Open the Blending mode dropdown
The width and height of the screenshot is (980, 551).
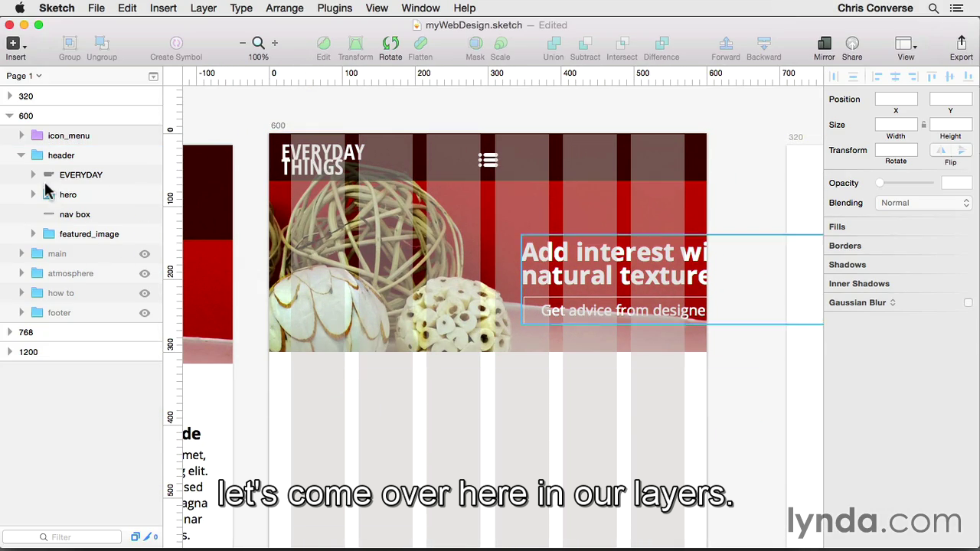pos(923,203)
